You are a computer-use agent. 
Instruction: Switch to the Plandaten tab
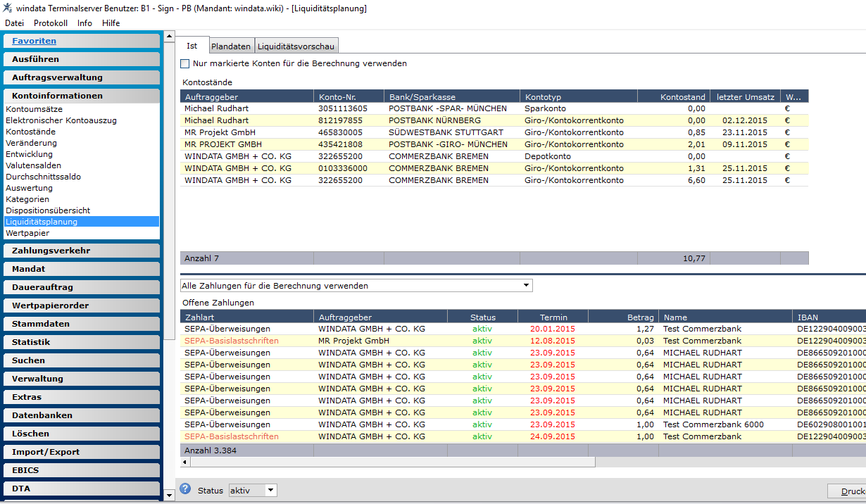(x=231, y=46)
